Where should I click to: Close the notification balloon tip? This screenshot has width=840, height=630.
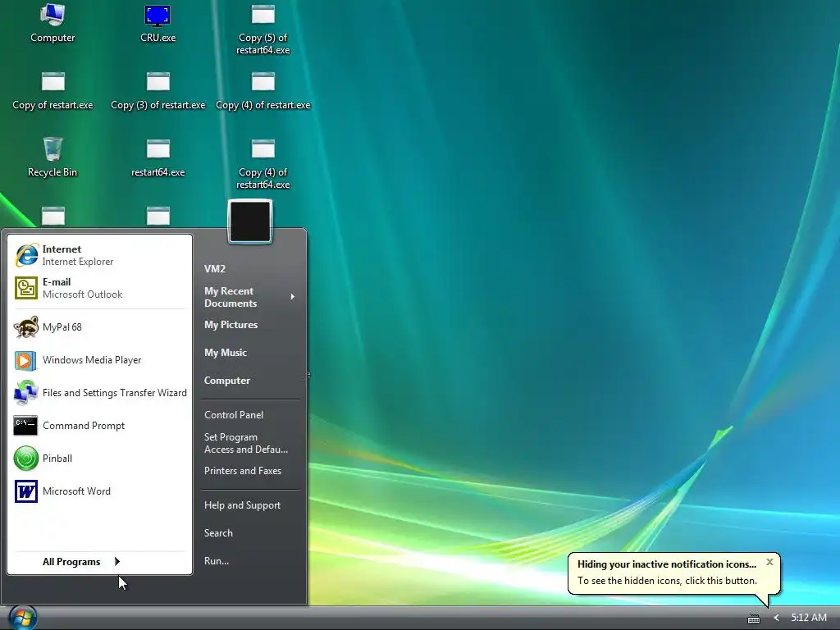pyautogui.click(x=769, y=562)
